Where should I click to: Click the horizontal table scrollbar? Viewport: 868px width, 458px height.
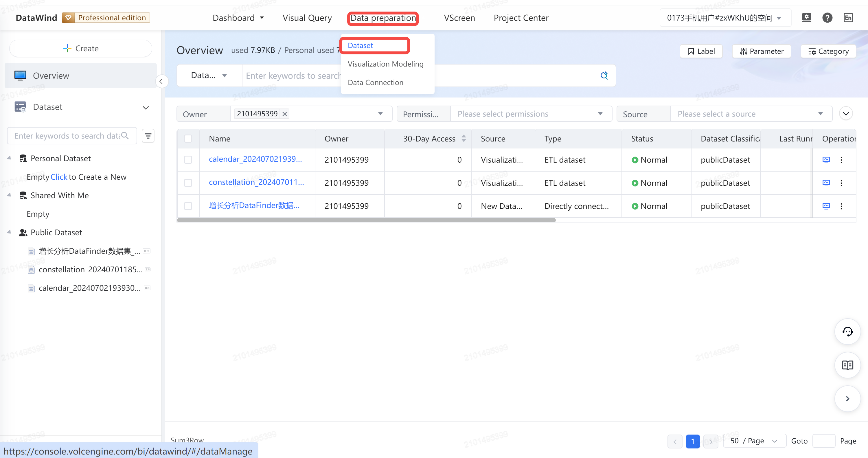point(366,220)
